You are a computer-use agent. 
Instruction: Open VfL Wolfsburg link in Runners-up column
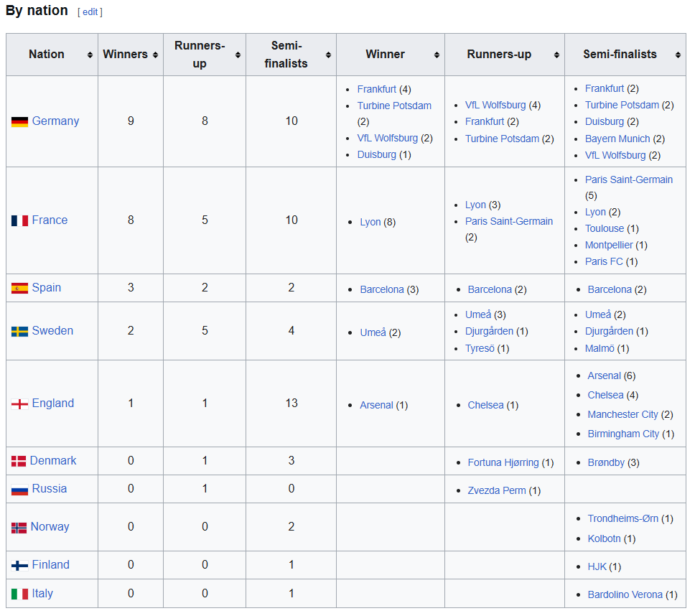(495, 106)
